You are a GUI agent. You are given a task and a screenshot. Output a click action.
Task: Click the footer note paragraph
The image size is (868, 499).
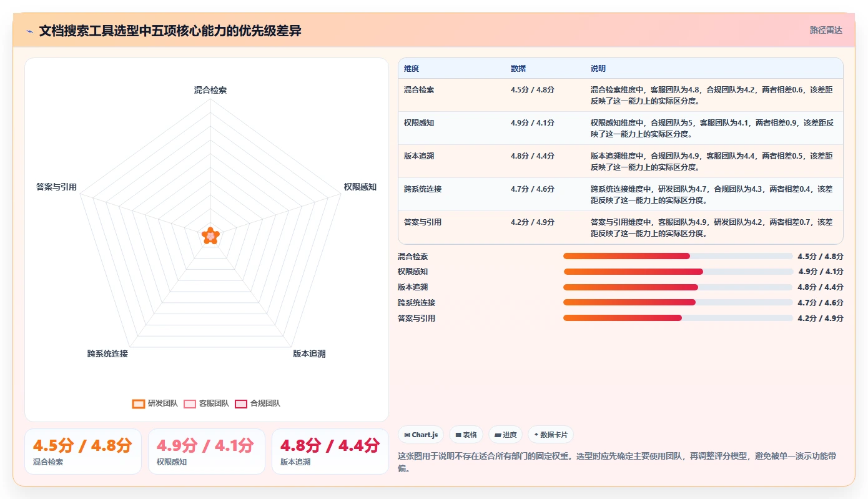[620, 462]
